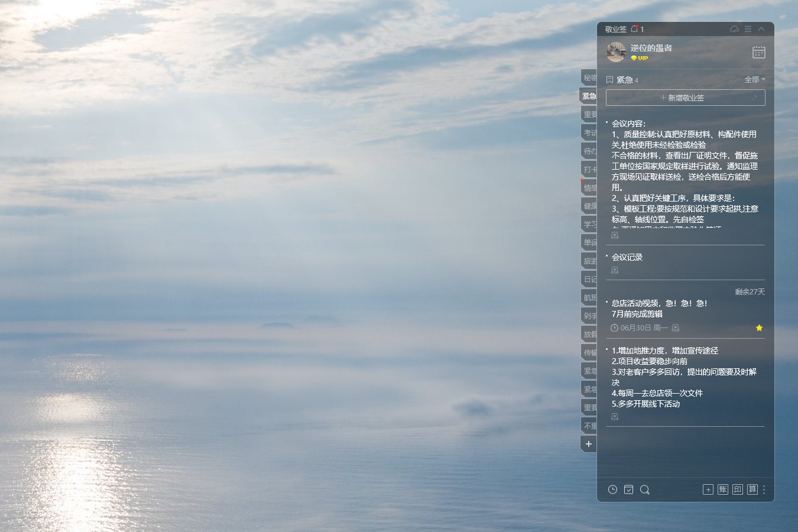This screenshot has height=532, width=798.
Task: Open the 会议内容 note
Action: tap(685, 174)
